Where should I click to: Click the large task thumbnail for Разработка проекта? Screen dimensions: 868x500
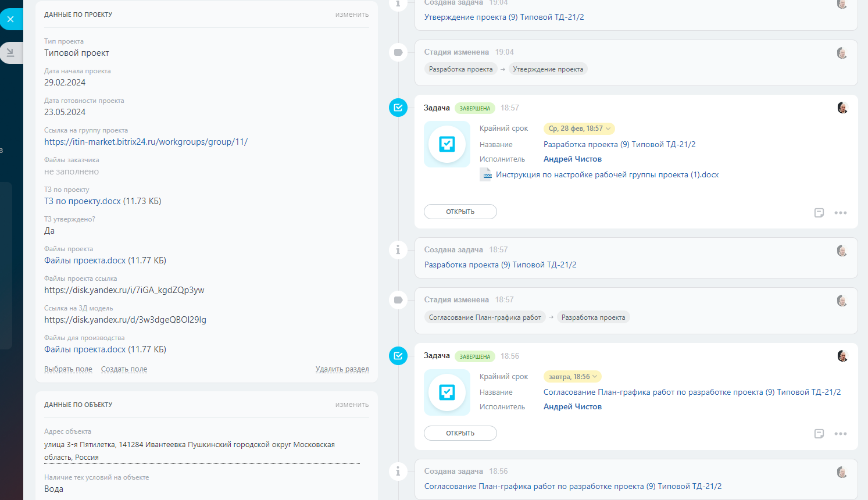[x=447, y=144]
